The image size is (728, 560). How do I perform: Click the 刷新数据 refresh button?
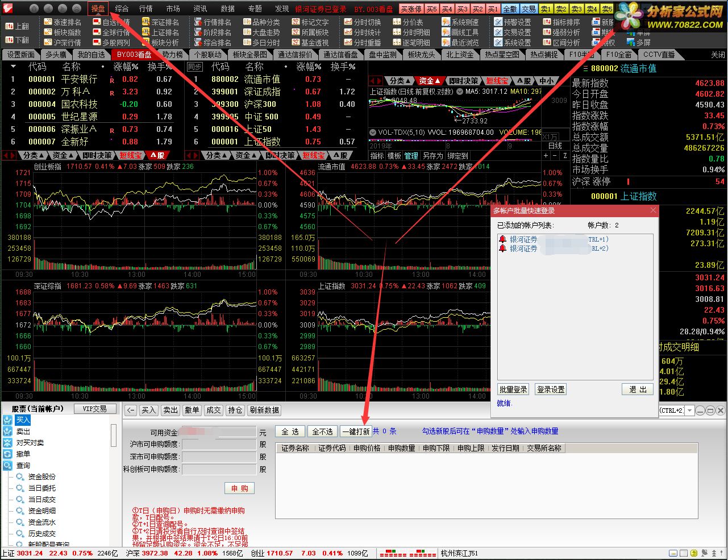[264, 410]
